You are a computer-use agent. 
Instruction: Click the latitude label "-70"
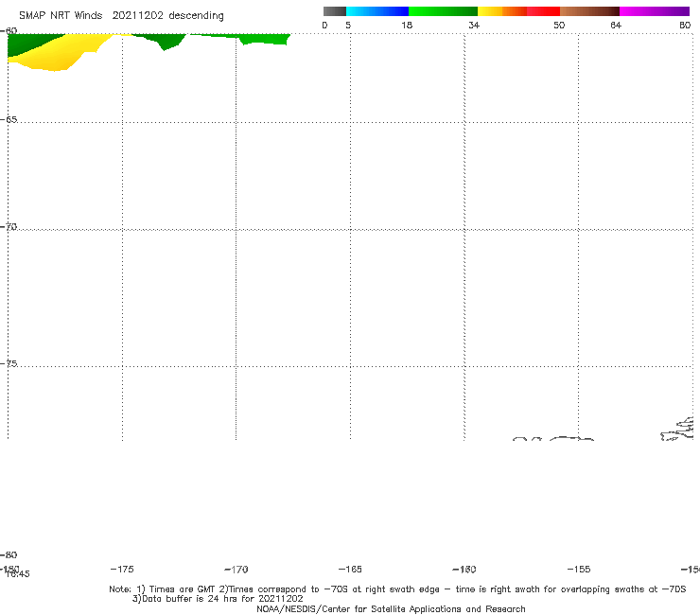click(9, 227)
